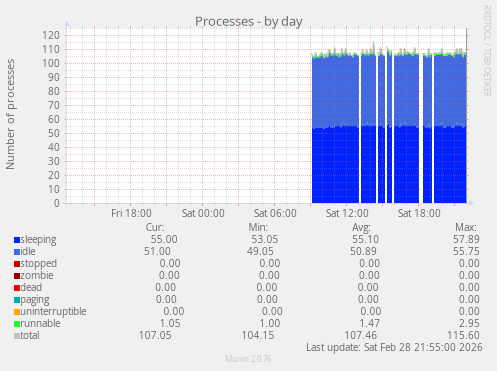Click runnable current value 1.05
This screenshot has height=371, width=497.
(170, 323)
